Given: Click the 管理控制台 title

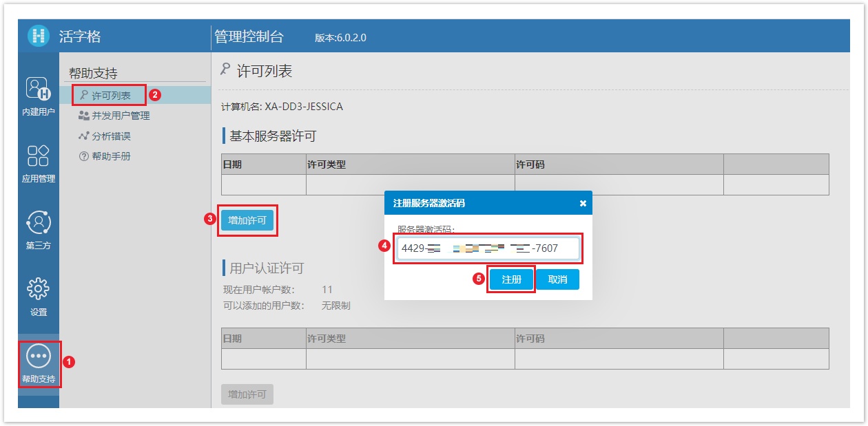Looking at the screenshot, I should click(x=249, y=36).
